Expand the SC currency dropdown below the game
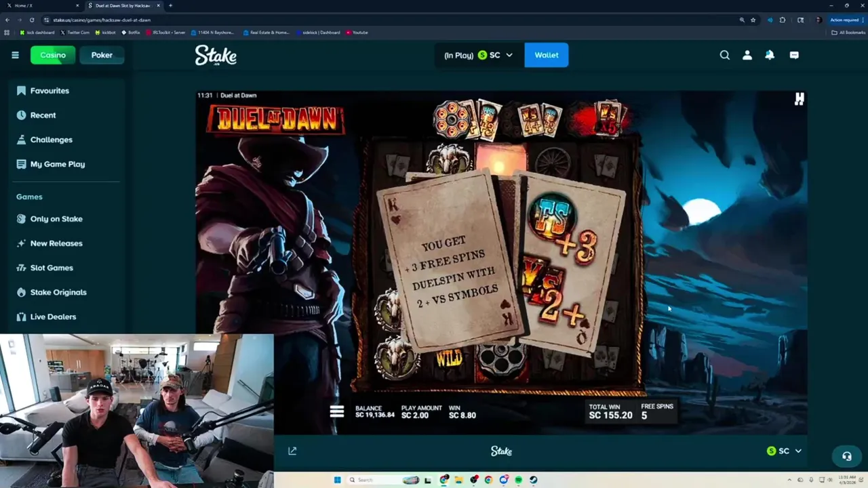Screen dimensions: 868x488 (x=784, y=451)
